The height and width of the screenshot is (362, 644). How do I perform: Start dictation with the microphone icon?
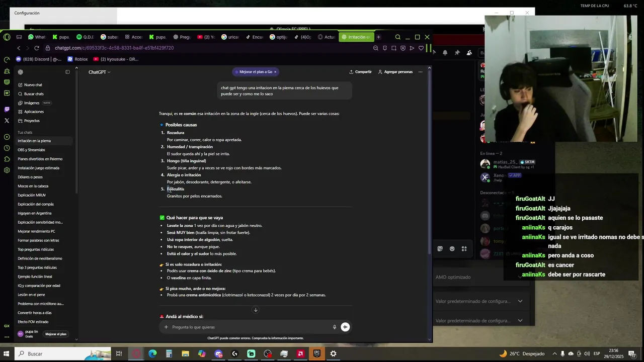(334, 327)
